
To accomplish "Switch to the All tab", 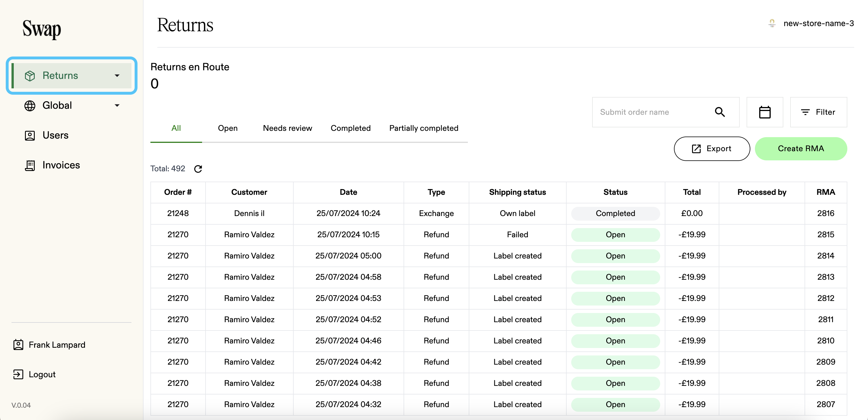I will (176, 128).
